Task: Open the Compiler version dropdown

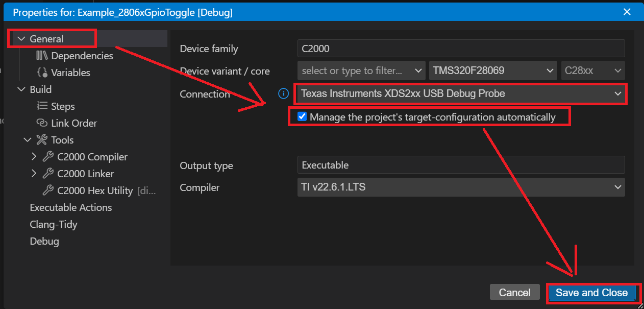Action: click(x=461, y=187)
